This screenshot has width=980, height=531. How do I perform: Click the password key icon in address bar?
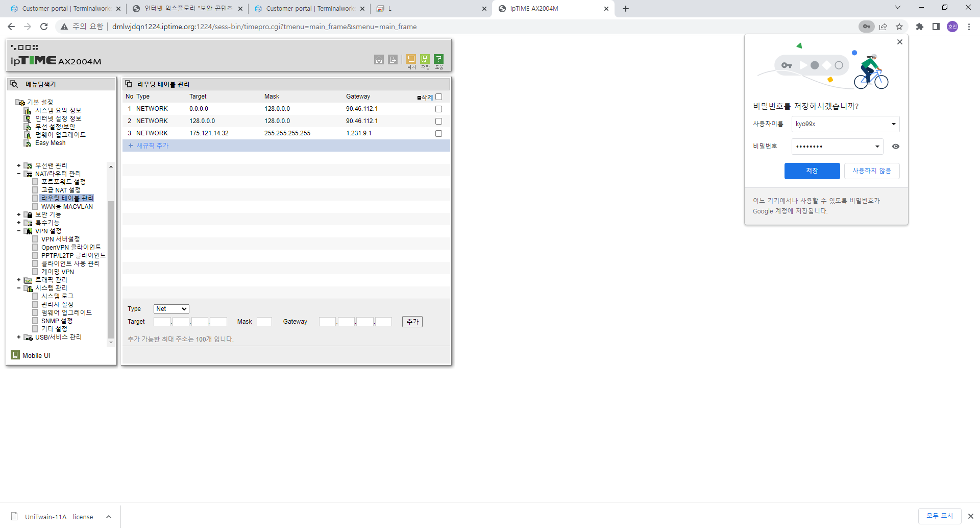point(866,27)
